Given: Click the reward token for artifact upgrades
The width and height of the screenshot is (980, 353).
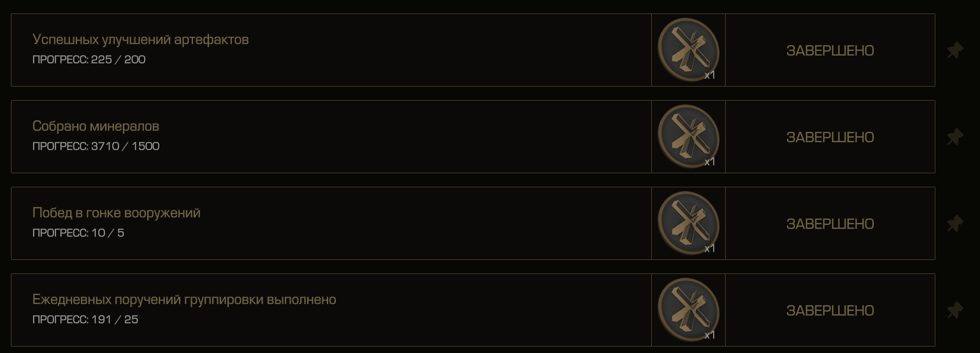Looking at the screenshot, I should coord(688,50).
